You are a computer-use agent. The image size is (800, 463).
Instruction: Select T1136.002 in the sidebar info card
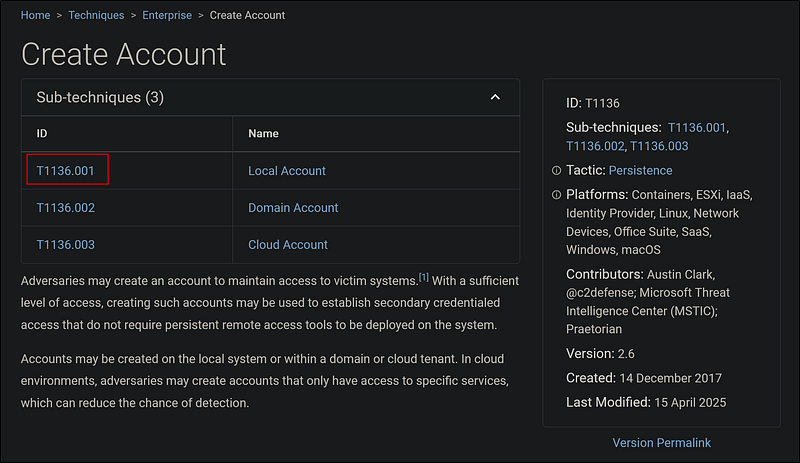[595, 147]
